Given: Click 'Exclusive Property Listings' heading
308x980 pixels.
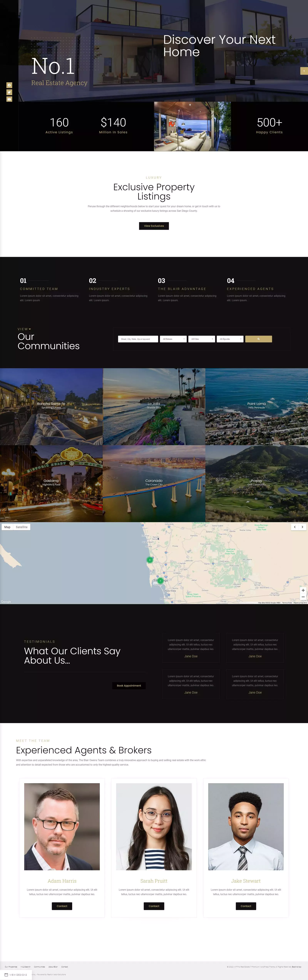Looking at the screenshot, I should pyautogui.click(x=154, y=192).
